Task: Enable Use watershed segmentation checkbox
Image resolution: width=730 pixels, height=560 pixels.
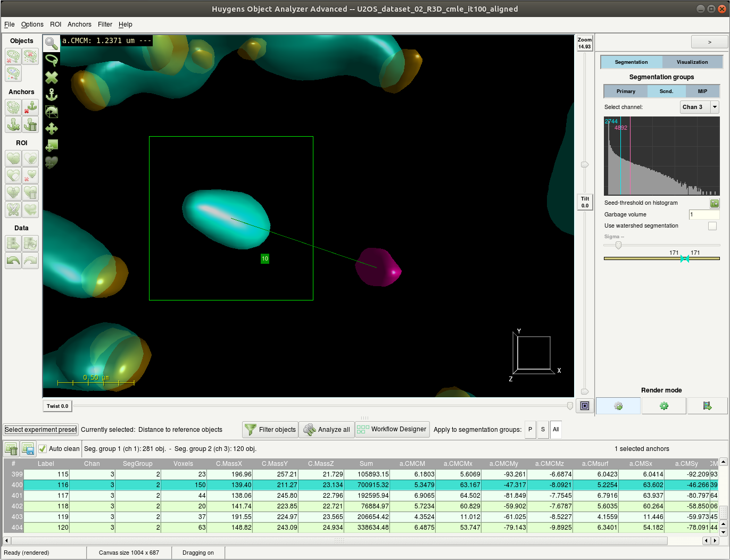Action: pyautogui.click(x=712, y=226)
